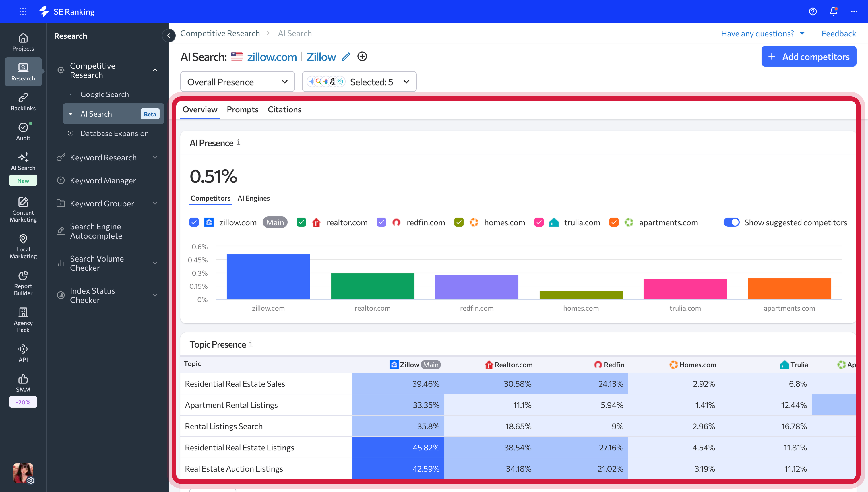Collapse the Competitive Research section

pos(155,70)
